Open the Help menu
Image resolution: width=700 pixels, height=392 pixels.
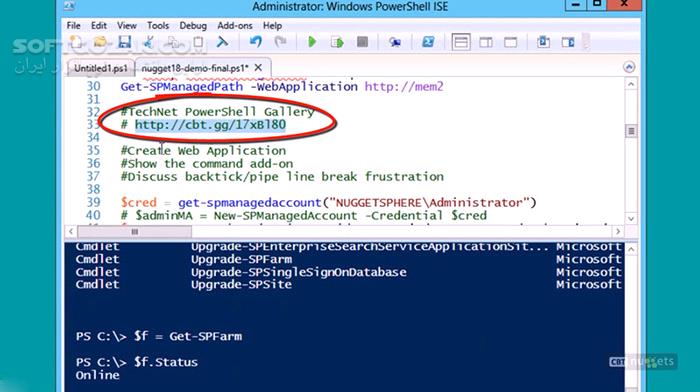point(272,25)
